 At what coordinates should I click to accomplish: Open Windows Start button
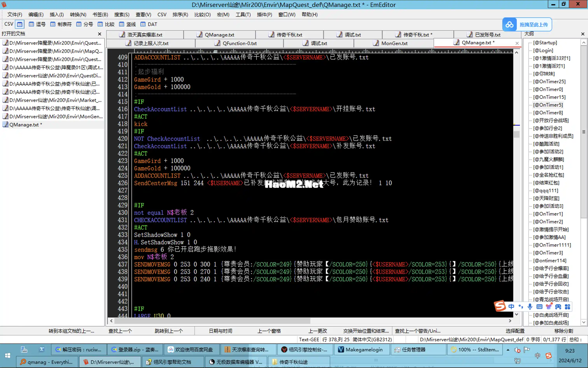[8, 356]
